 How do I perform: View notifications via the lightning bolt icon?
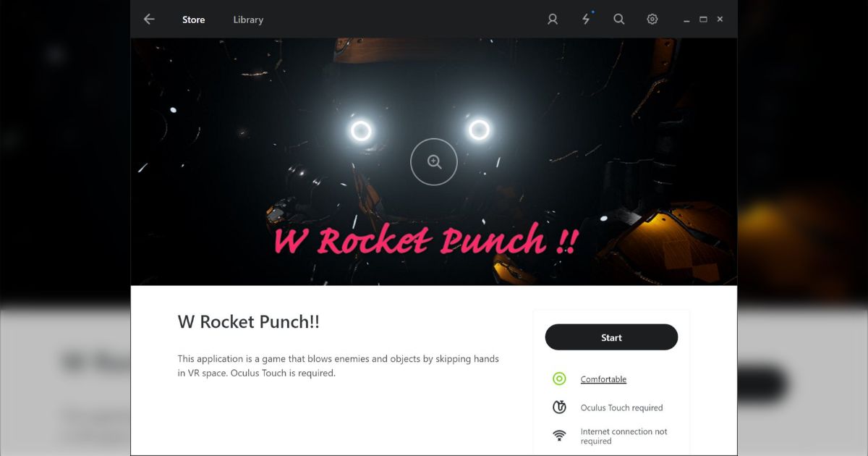tap(587, 20)
